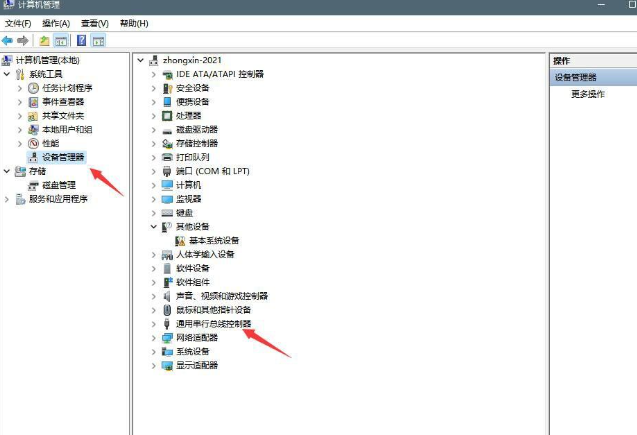Image resolution: width=637 pixels, height=435 pixels.
Task: Click the 任务计划程序 clock icon
Action: 33,88
